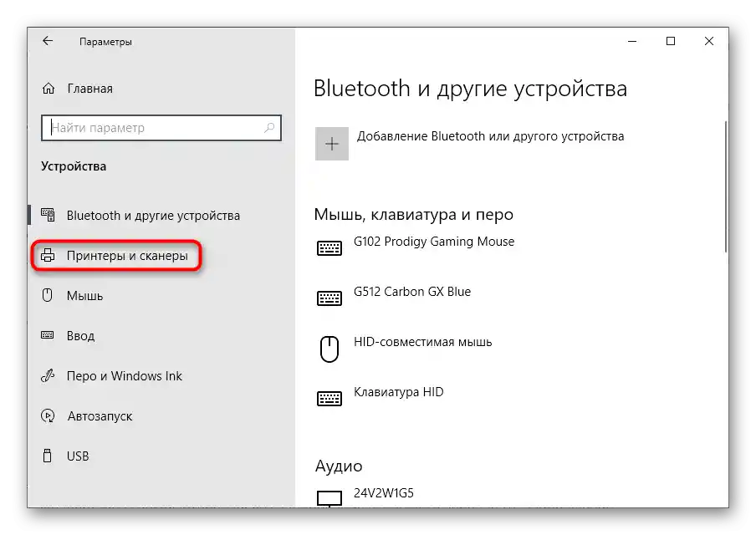Viewport: 756px width, 535px height.
Task: Click the mouse icon in sidebar
Action: (47, 295)
